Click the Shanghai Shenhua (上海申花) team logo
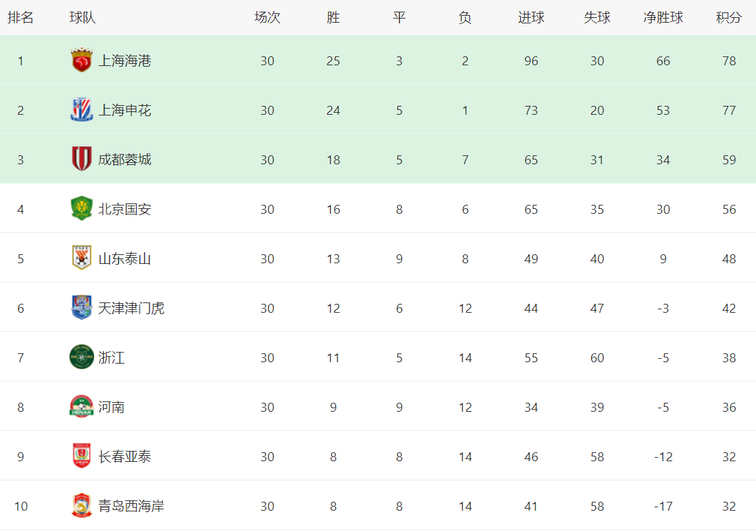 [x=82, y=111]
